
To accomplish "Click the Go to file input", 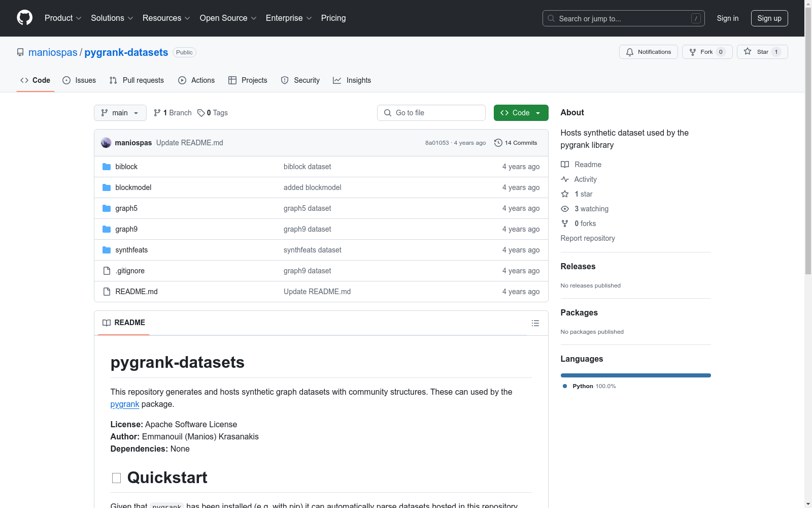I will (x=431, y=113).
